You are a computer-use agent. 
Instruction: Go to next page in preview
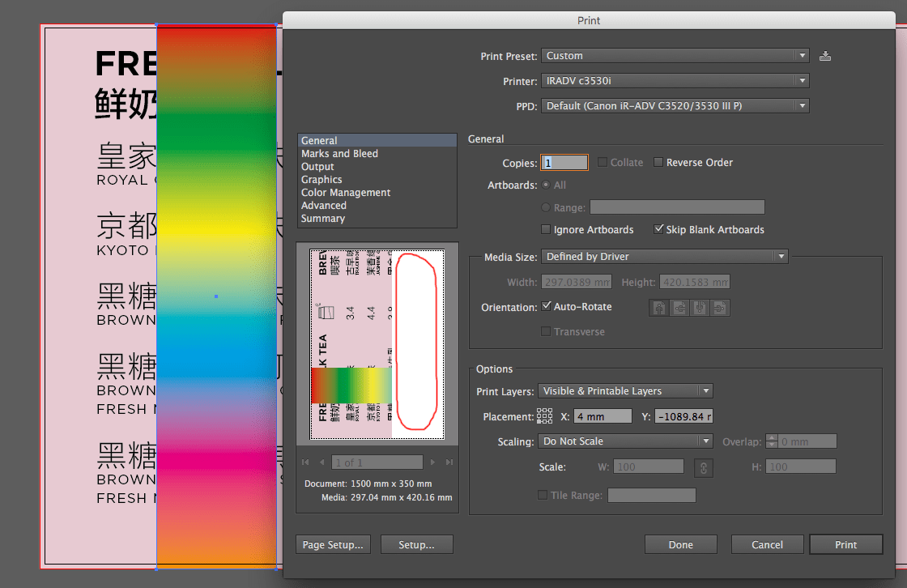pyautogui.click(x=432, y=462)
